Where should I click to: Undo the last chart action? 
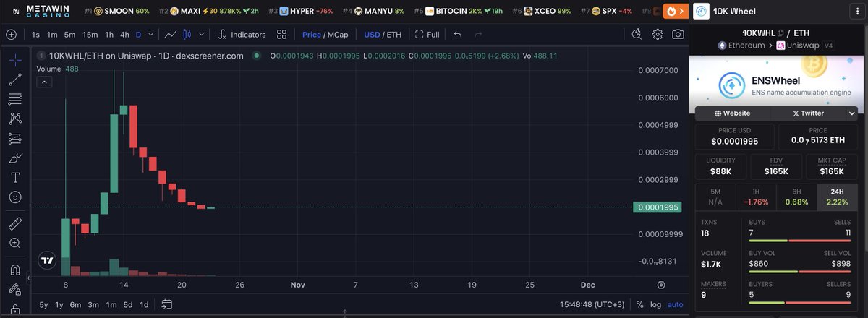[457, 34]
